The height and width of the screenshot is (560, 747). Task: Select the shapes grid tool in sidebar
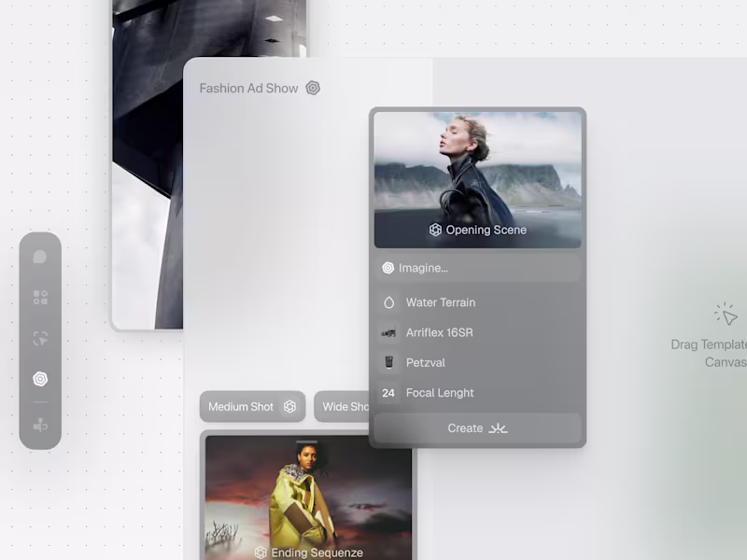pos(40,297)
